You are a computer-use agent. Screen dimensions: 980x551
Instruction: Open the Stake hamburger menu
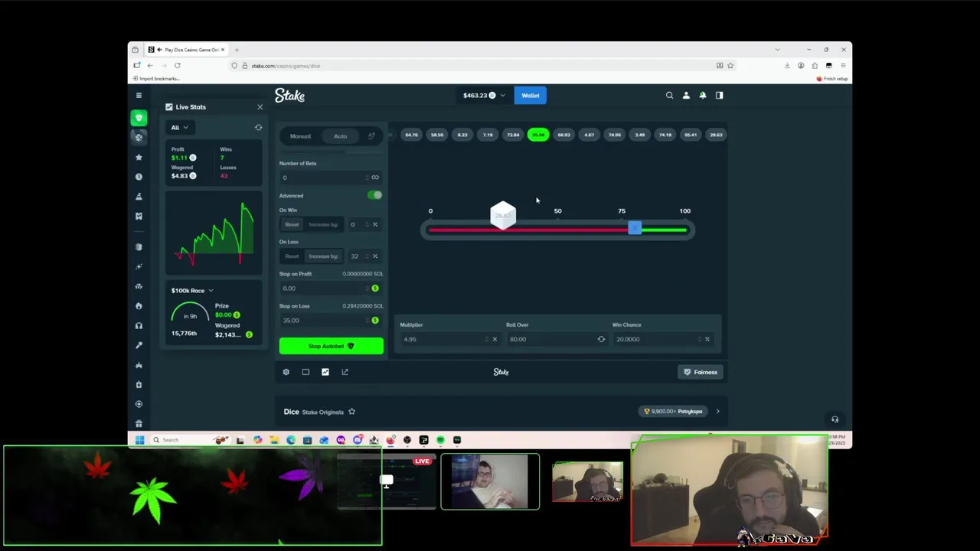(139, 96)
